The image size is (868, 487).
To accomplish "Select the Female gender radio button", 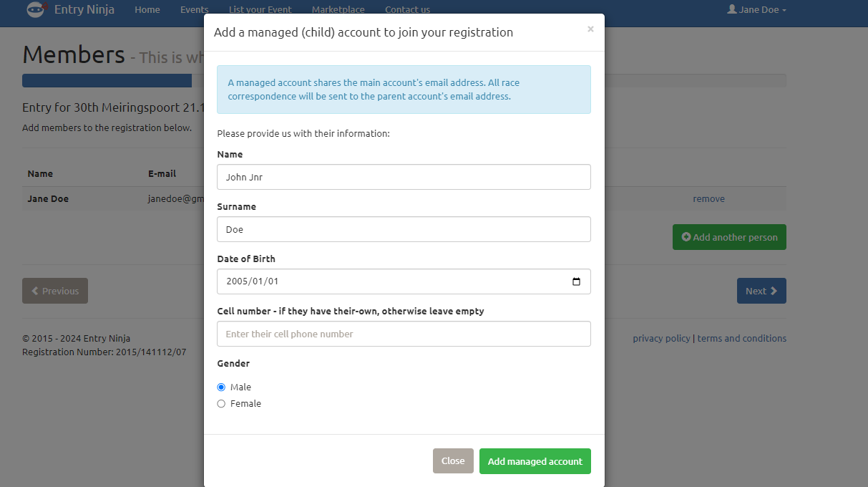I will click(x=221, y=404).
